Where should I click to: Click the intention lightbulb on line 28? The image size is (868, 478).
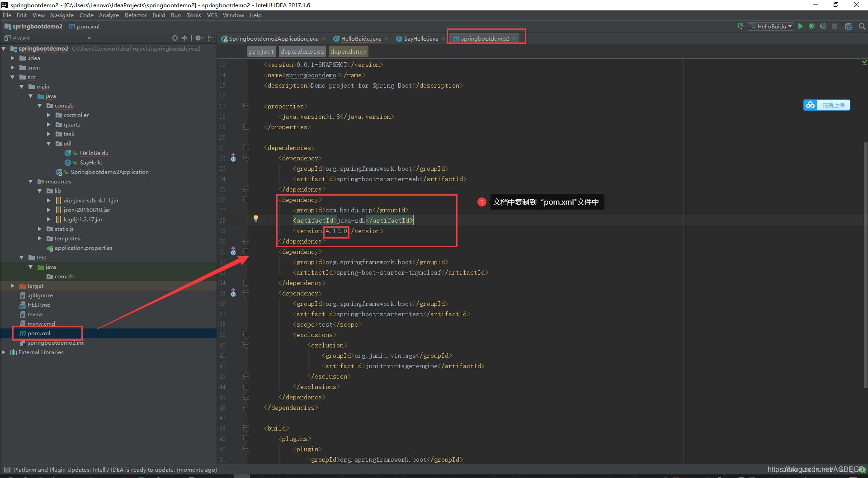point(256,219)
